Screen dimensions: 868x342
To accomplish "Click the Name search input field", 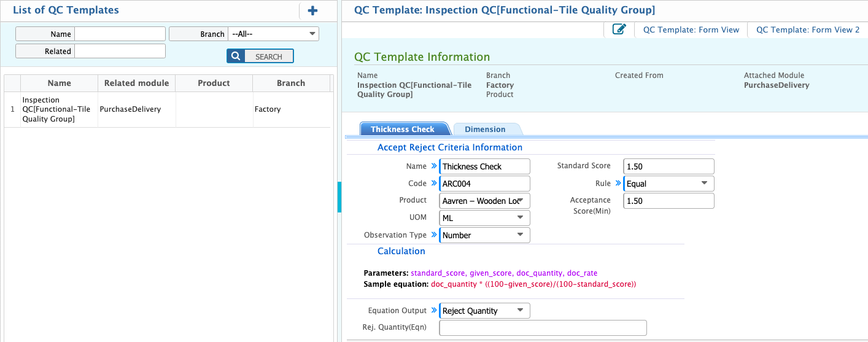I will pyautogui.click(x=120, y=34).
